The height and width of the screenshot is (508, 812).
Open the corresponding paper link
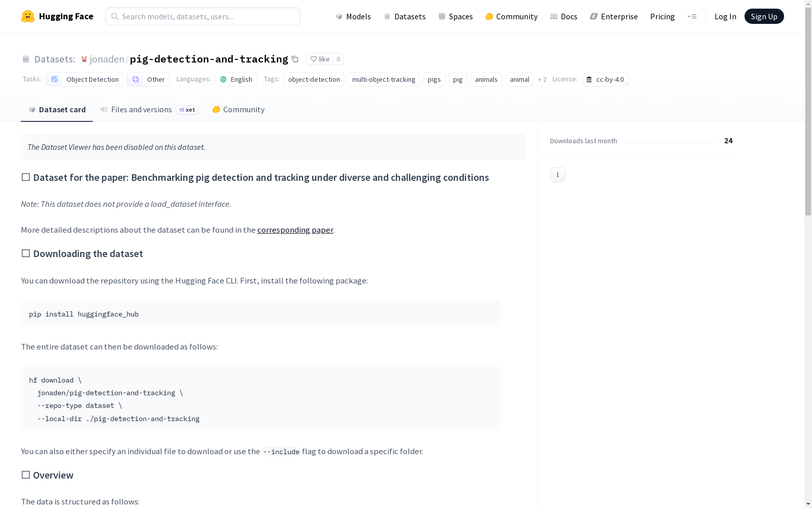(x=295, y=230)
